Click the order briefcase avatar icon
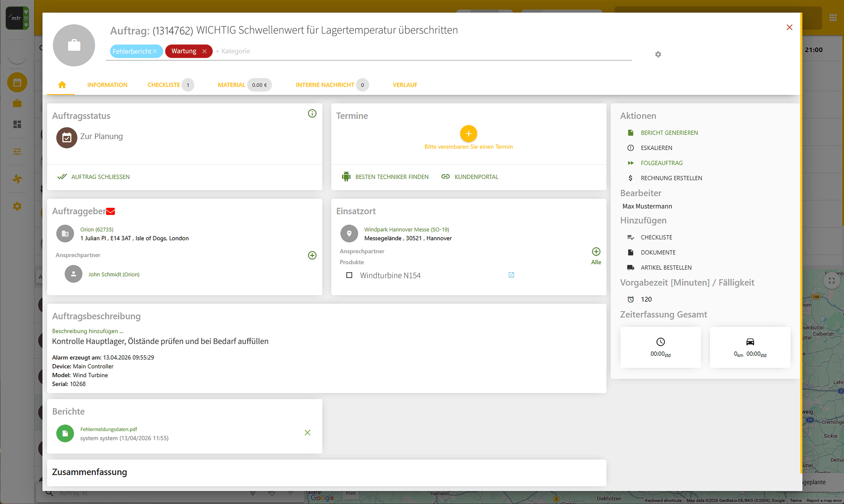The height and width of the screenshot is (504, 844). pos(74,45)
